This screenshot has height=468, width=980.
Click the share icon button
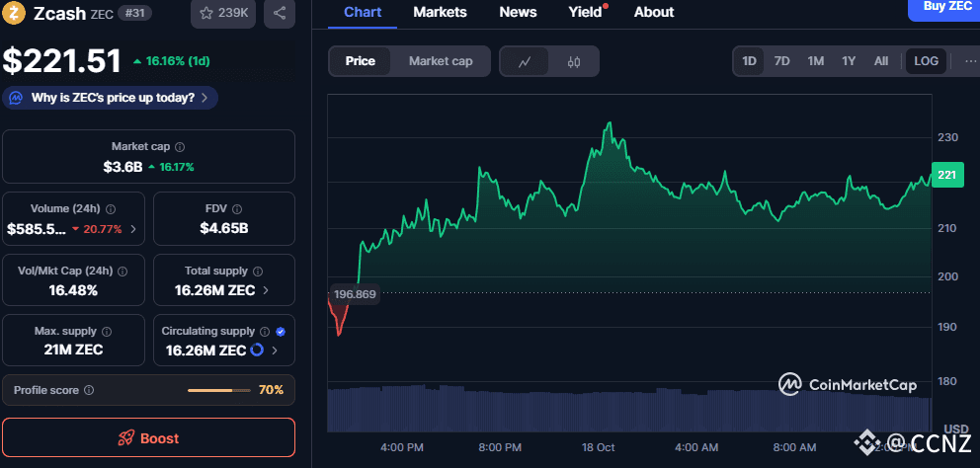tap(280, 14)
